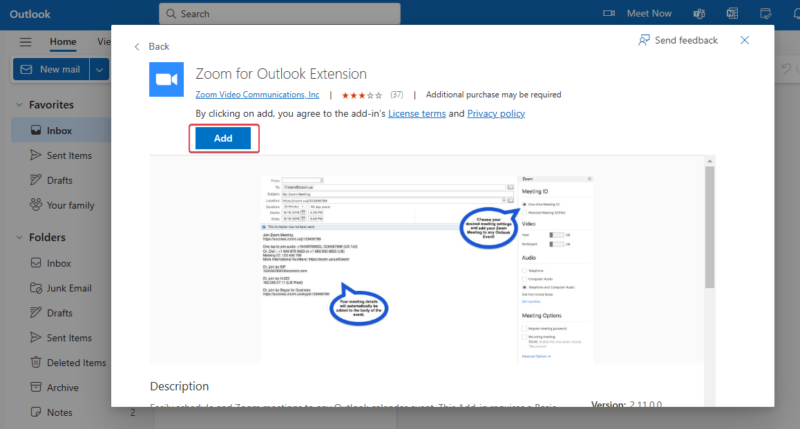Open the sticky note icon in top bar
Image resolution: width=800 pixels, height=429 pixels.
coord(765,14)
